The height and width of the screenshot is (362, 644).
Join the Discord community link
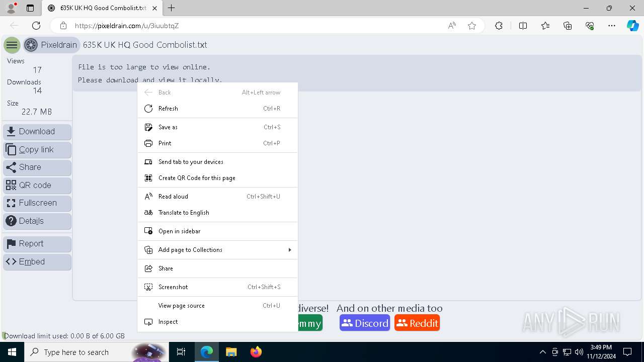coord(365,323)
